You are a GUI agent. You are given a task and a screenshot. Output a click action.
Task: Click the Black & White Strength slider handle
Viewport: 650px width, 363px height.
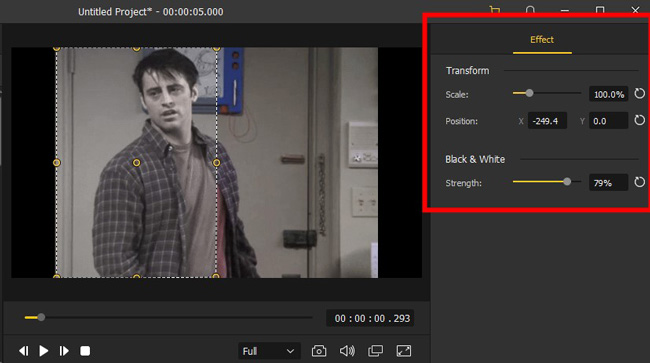tap(567, 182)
